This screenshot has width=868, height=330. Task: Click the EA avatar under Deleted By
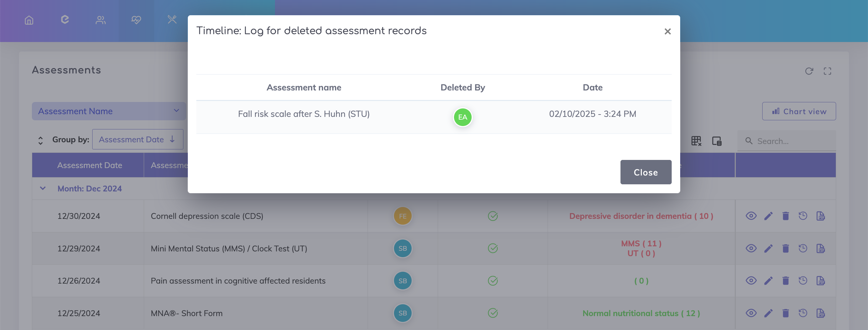463,117
